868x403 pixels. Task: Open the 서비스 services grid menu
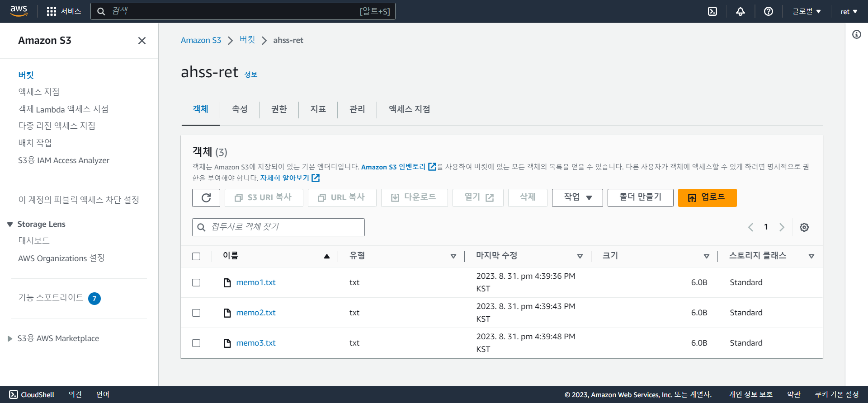pos(64,11)
